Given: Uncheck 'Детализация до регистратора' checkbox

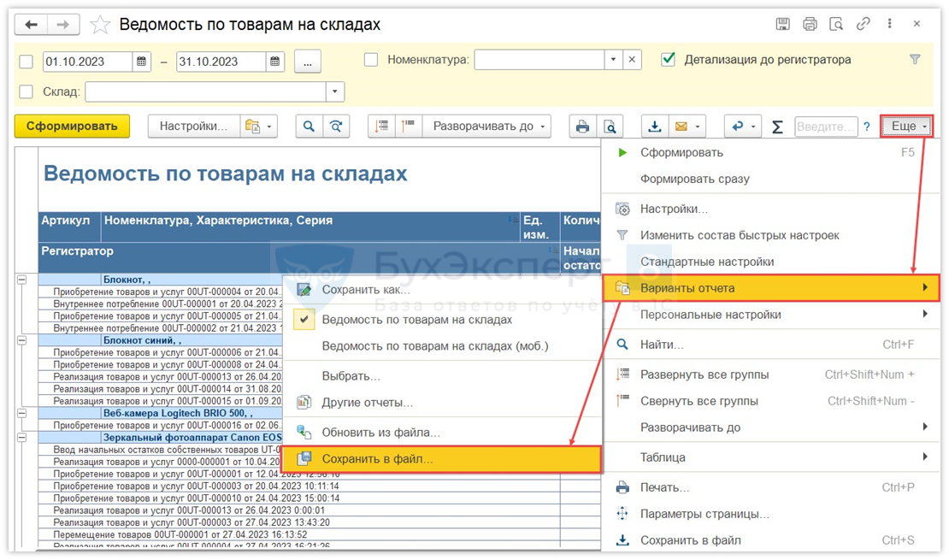Looking at the screenshot, I should click(669, 60).
